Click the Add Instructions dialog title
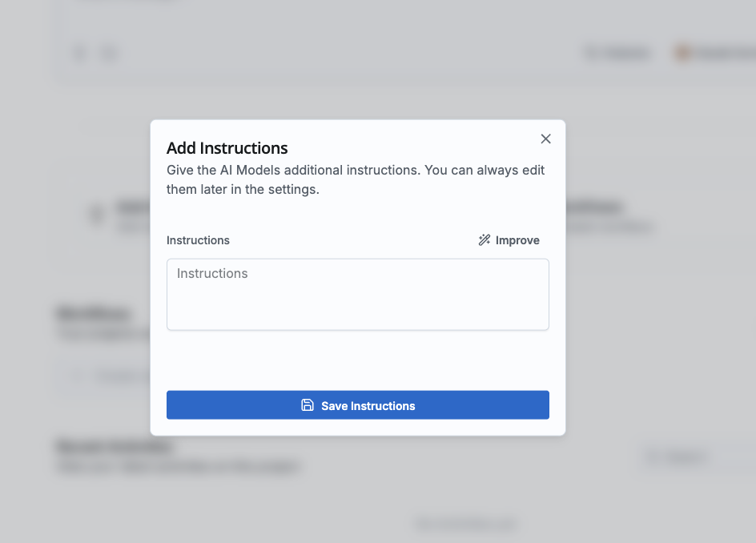 pos(227,148)
